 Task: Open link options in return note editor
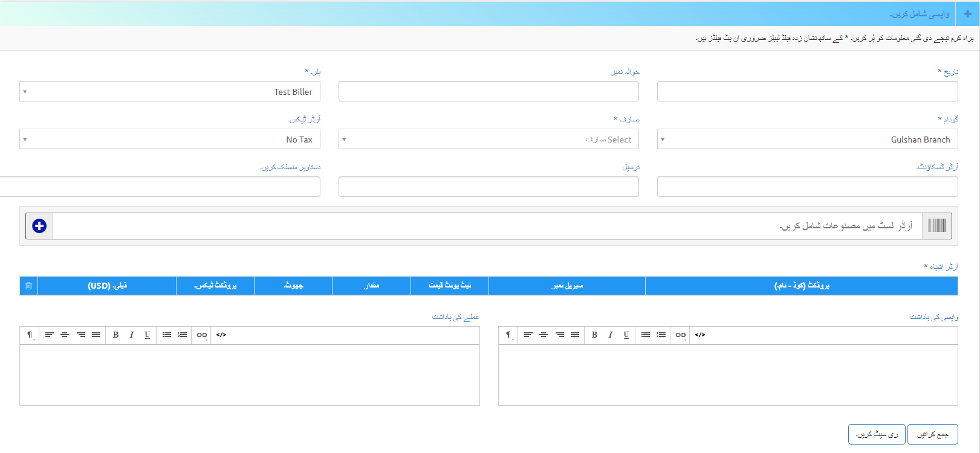coord(680,335)
